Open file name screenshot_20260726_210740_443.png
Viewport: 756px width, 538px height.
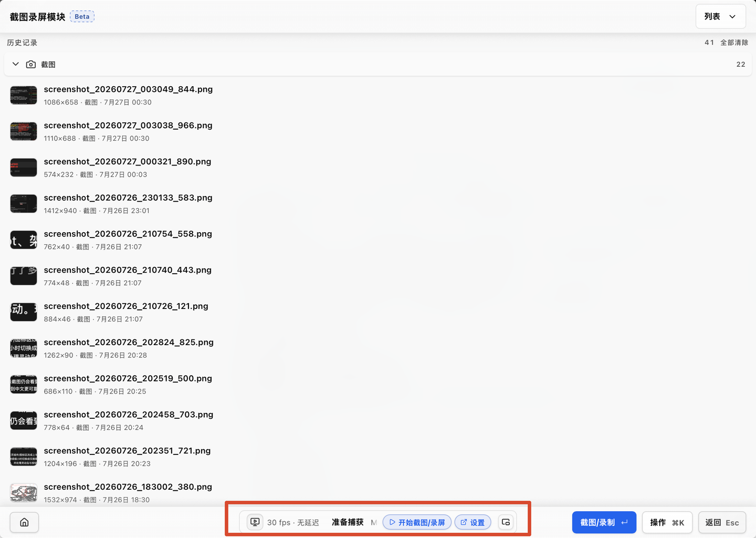128,270
